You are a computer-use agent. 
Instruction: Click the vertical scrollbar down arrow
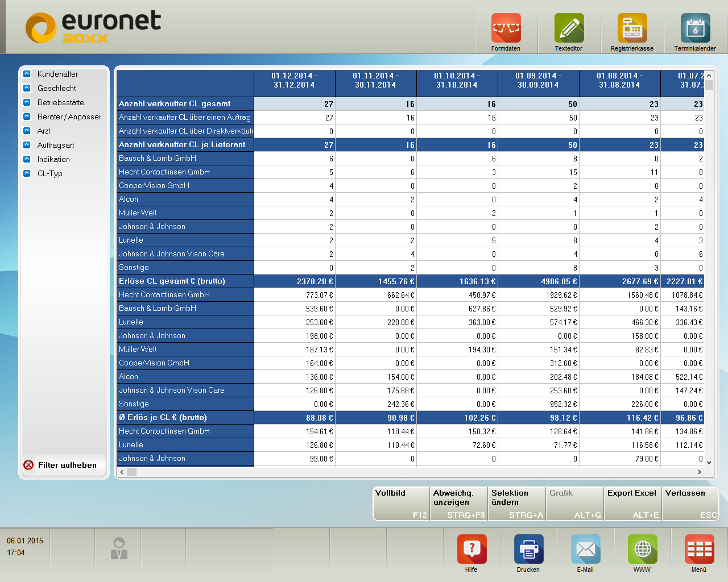click(709, 463)
